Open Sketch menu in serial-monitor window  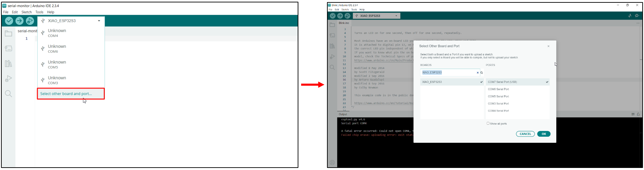click(x=27, y=12)
